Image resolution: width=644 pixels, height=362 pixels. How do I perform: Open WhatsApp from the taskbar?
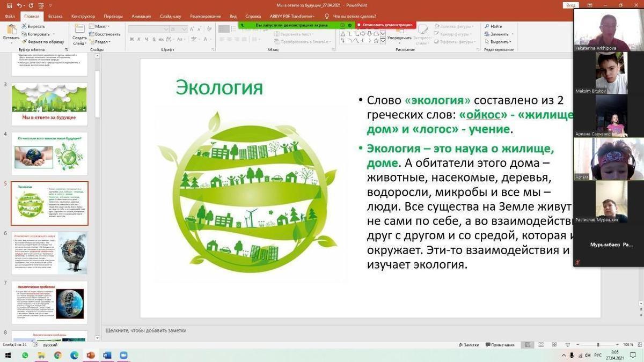coord(25,356)
